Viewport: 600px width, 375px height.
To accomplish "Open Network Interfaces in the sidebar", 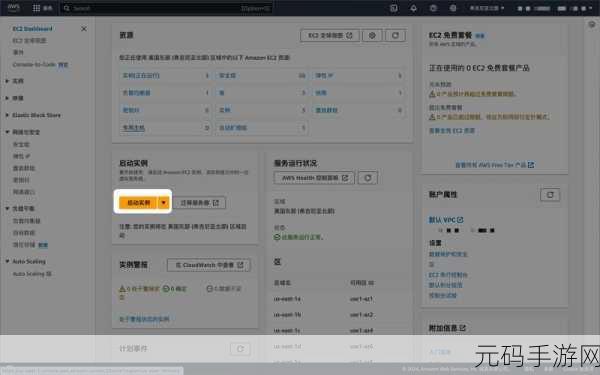I will pyautogui.click(x=24, y=192).
